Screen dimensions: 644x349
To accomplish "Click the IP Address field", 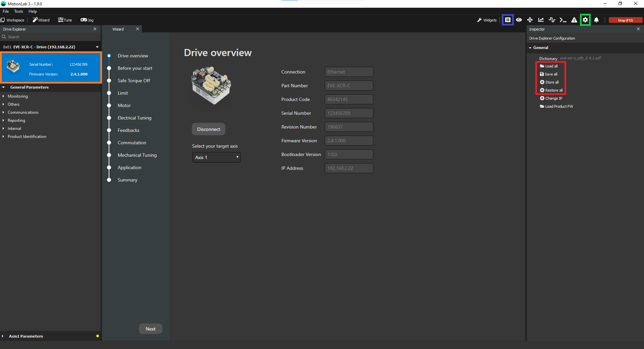I will tap(349, 168).
